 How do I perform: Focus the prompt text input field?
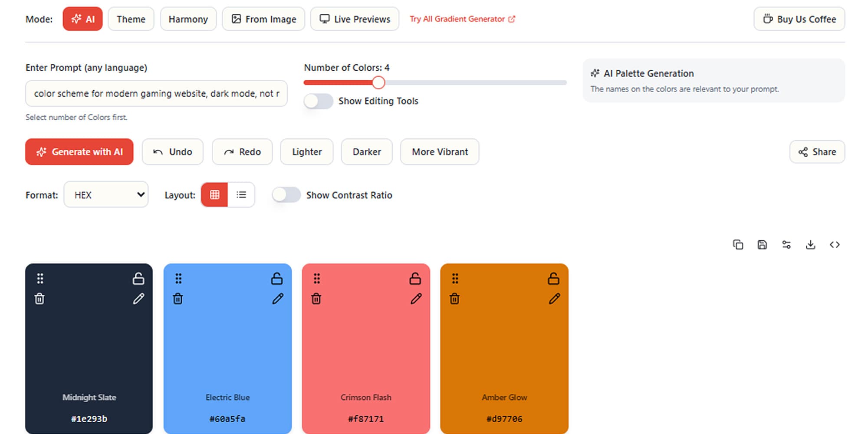point(156,93)
